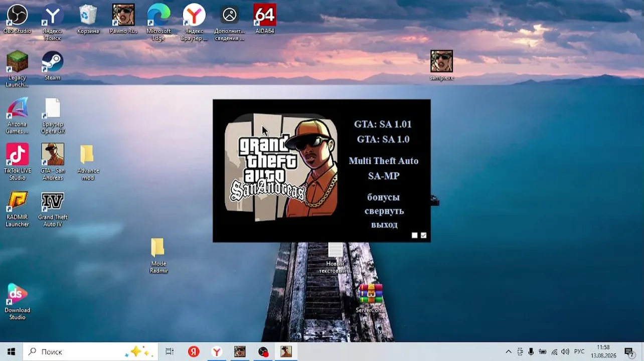Open the бонусы section in the launcher
644x361 pixels.
click(x=383, y=197)
